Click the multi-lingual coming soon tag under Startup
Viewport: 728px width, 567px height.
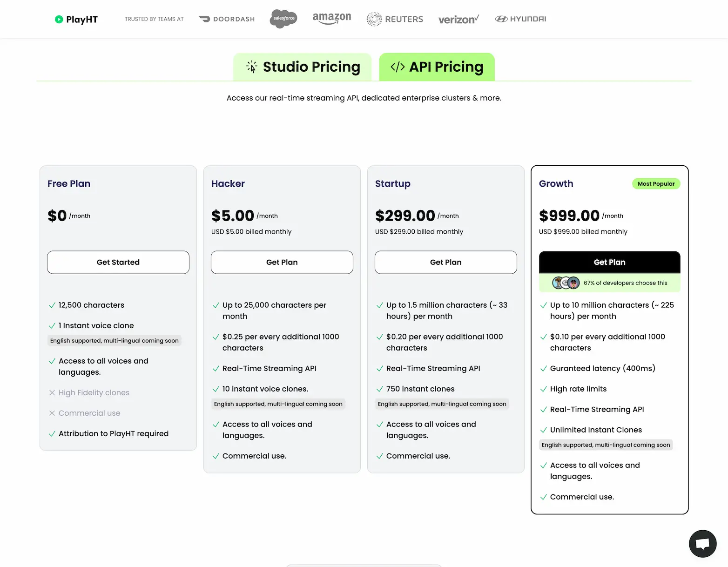coord(442,404)
